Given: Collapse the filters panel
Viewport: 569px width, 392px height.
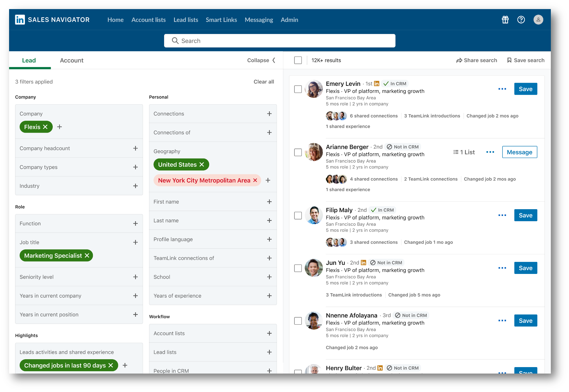Looking at the screenshot, I should pos(261,60).
